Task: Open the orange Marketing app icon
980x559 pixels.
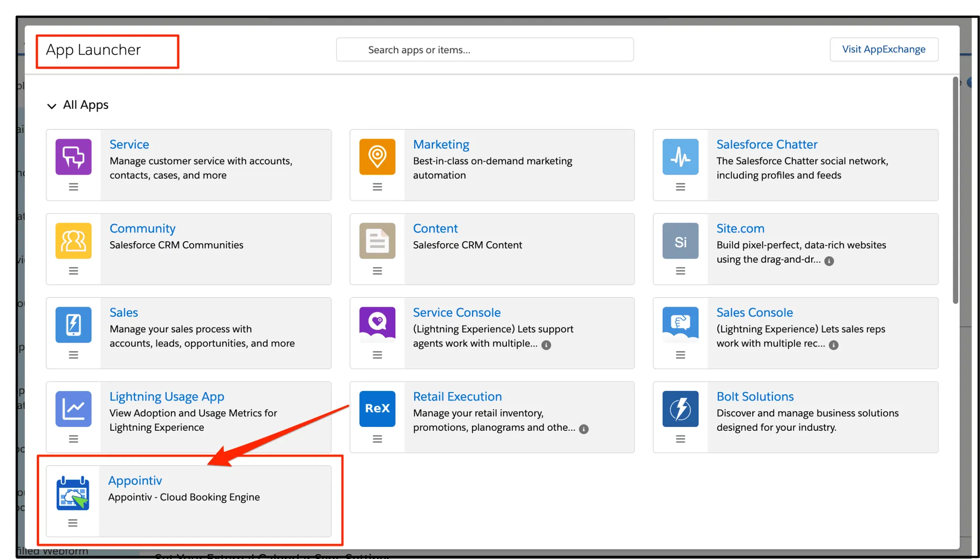Action: 377,157
